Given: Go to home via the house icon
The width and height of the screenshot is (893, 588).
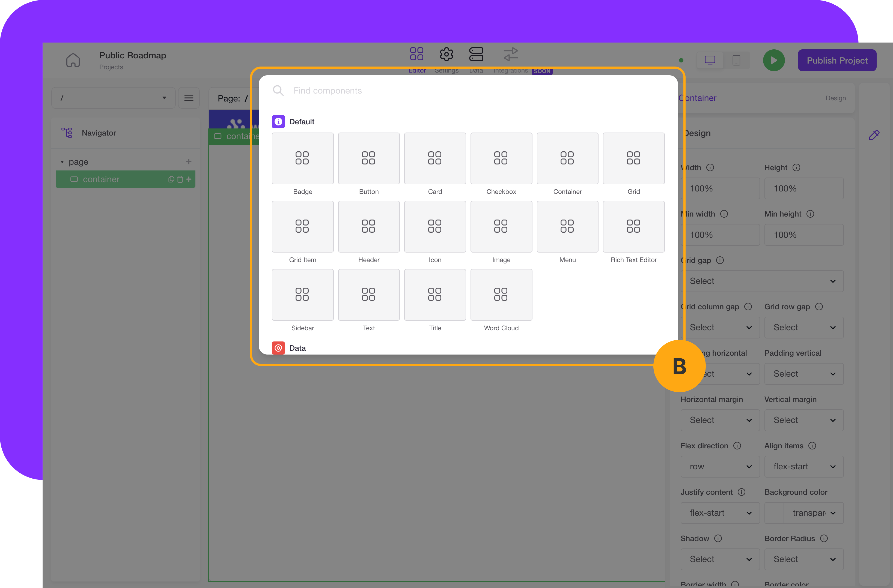Looking at the screenshot, I should pos(73,60).
